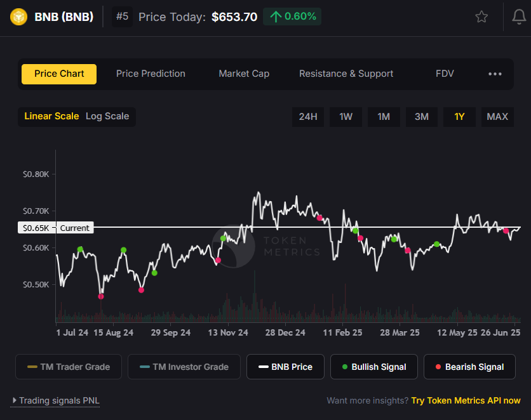
Task: Click the $0.80K axis label
Action: 36,174
